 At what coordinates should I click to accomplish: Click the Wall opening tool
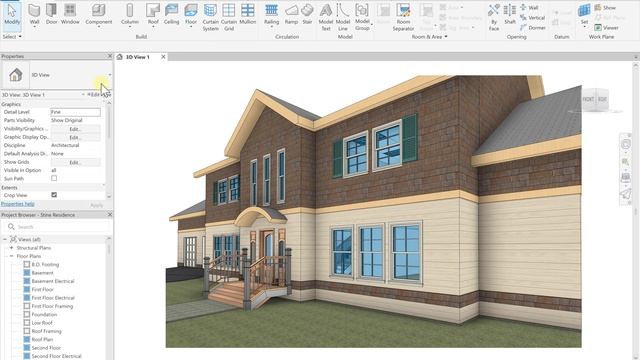tap(529, 7)
